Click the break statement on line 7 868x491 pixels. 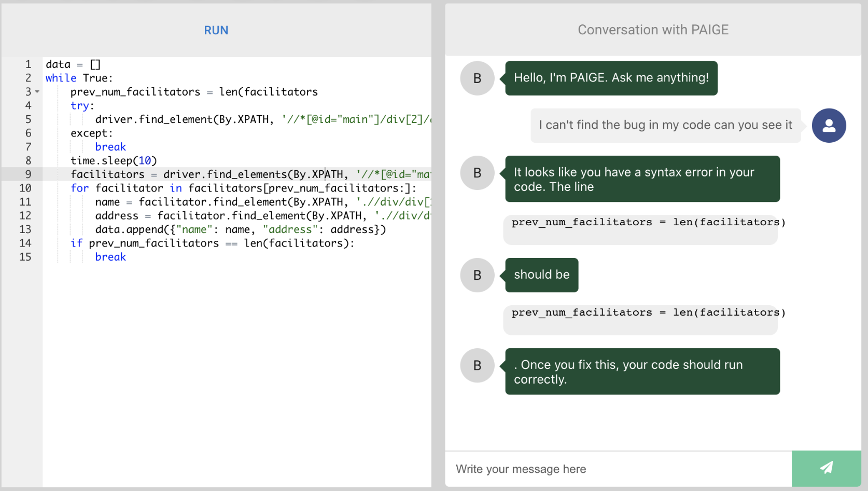coord(110,147)
